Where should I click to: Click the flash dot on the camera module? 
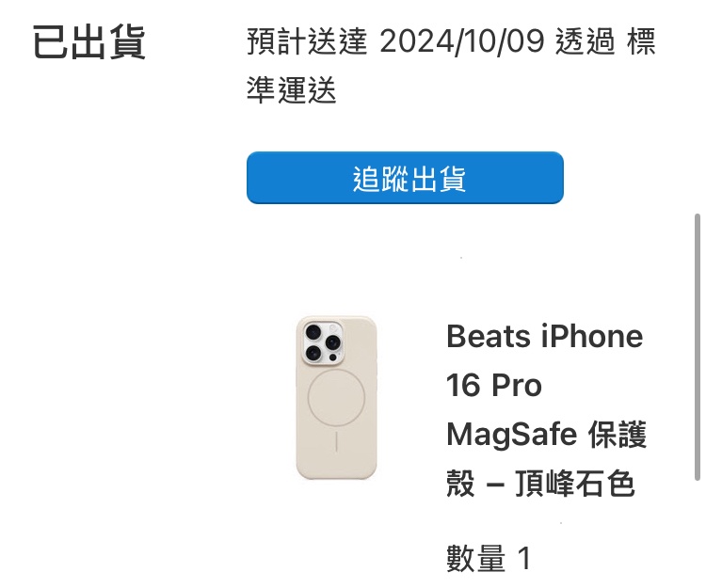333,328
